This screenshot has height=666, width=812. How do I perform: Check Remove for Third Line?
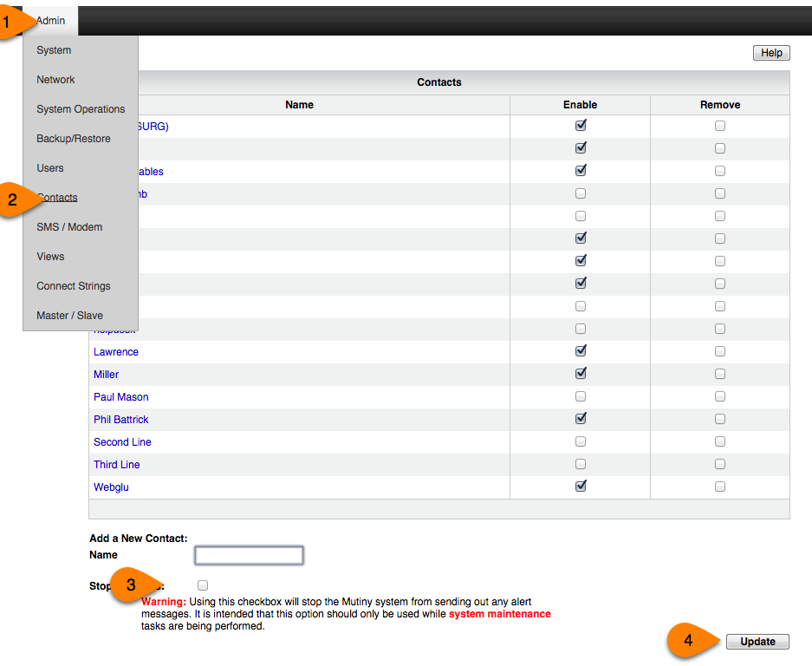(720, 464)
